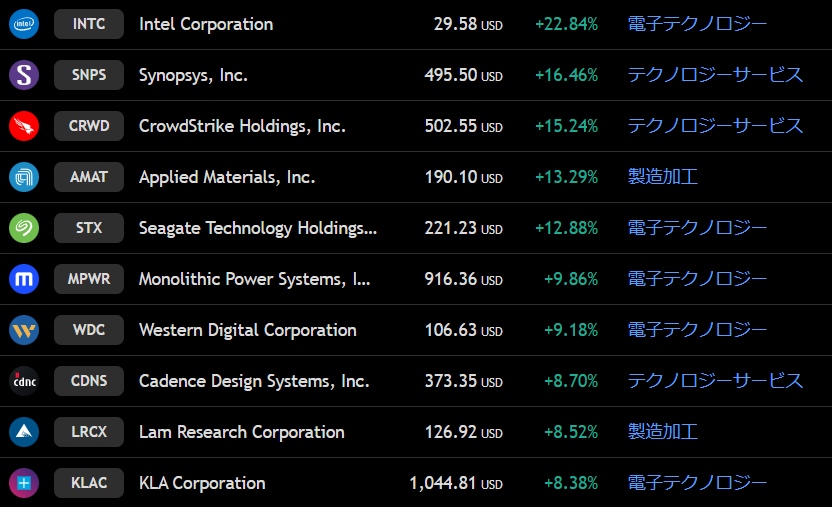
Task: Click the CrowdStrike red falcon logo
Action: coord(23,126)
